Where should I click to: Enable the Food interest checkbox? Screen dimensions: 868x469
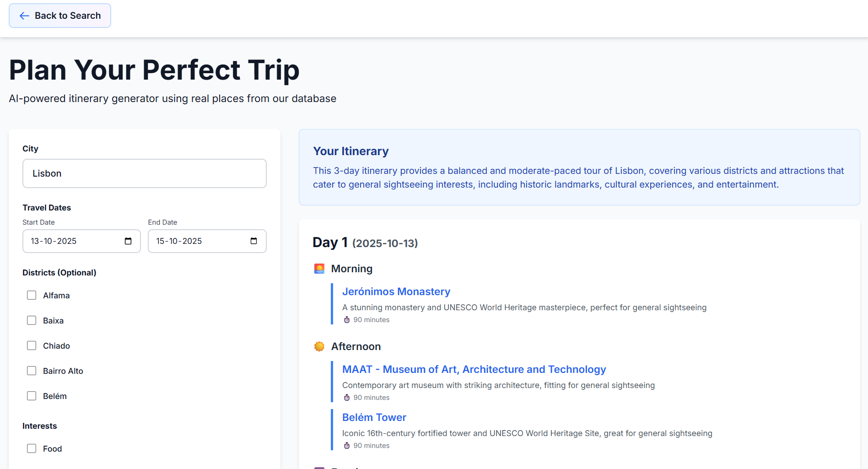coord(32,449)
